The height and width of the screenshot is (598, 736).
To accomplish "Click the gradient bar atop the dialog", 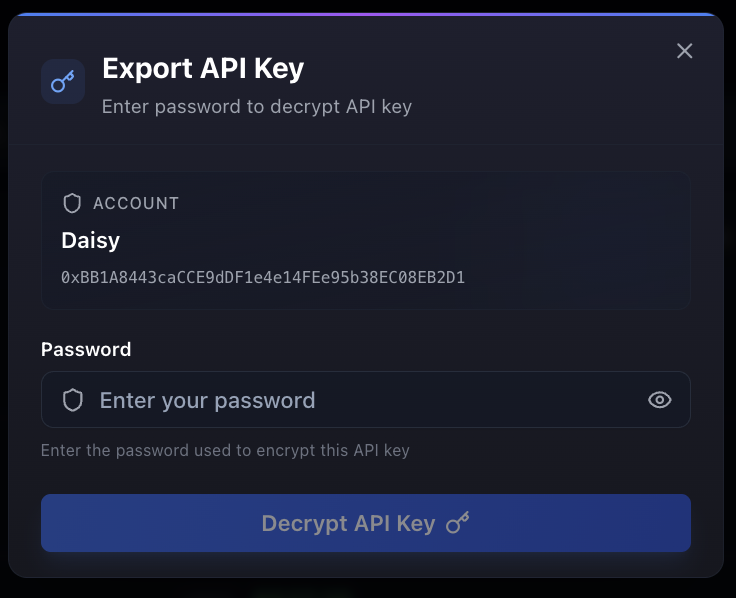I will [366, 15].
